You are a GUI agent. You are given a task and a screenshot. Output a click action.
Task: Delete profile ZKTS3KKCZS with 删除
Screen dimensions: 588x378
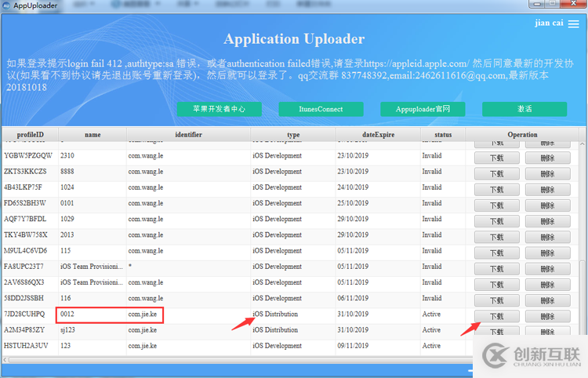click(x=547, y=174)
